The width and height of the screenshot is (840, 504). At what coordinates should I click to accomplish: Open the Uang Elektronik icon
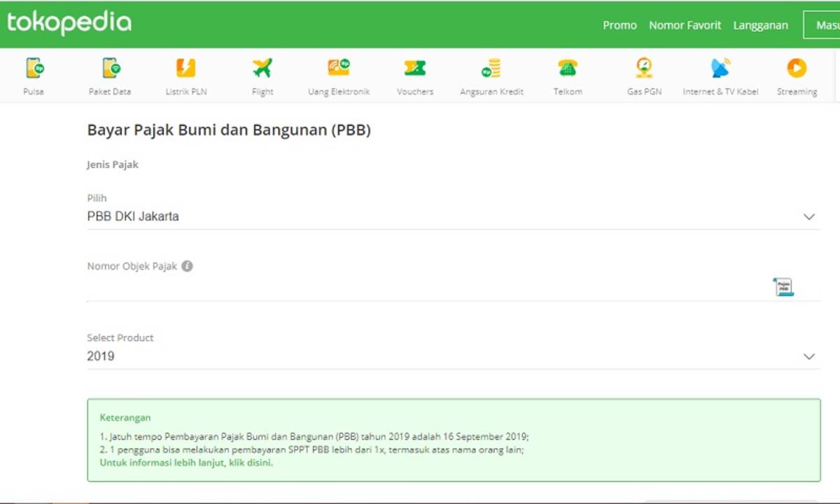tap(339, 69)
